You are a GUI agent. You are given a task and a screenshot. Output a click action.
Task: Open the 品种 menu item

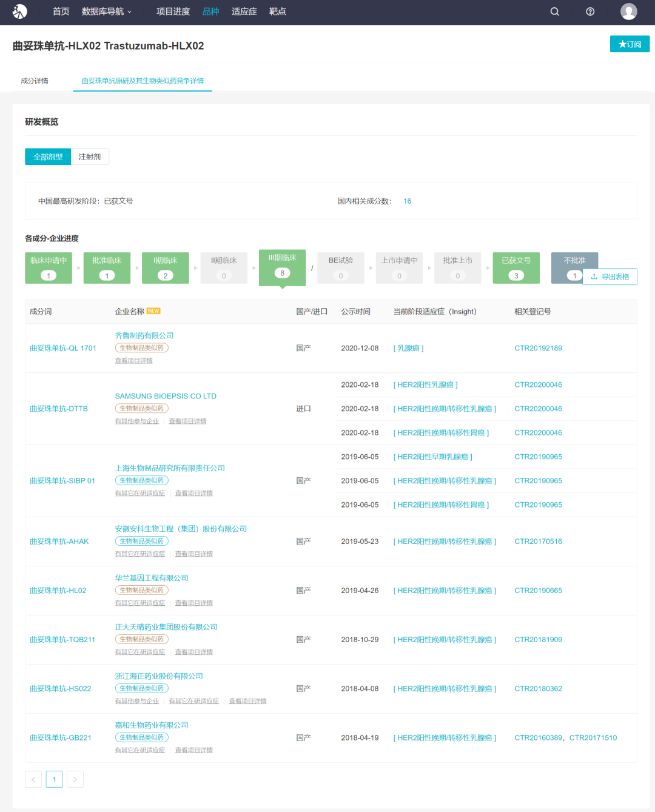coord(210,12)
